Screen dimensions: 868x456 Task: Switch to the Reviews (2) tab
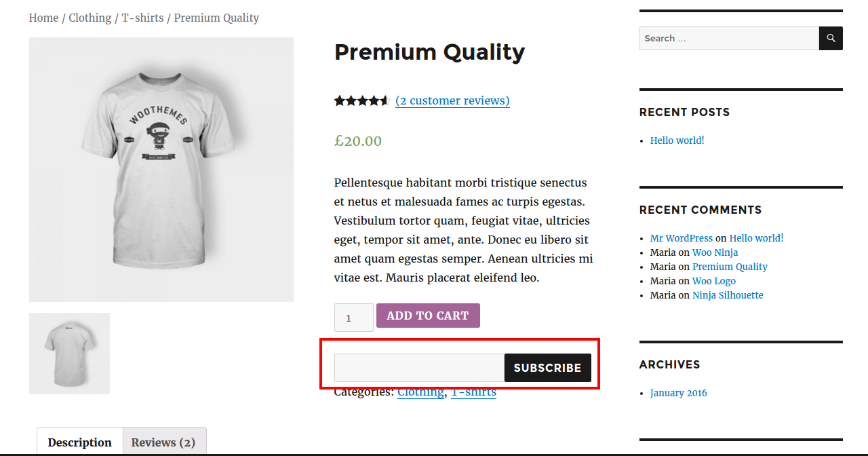pyautogui.click(x=163, y=442)
